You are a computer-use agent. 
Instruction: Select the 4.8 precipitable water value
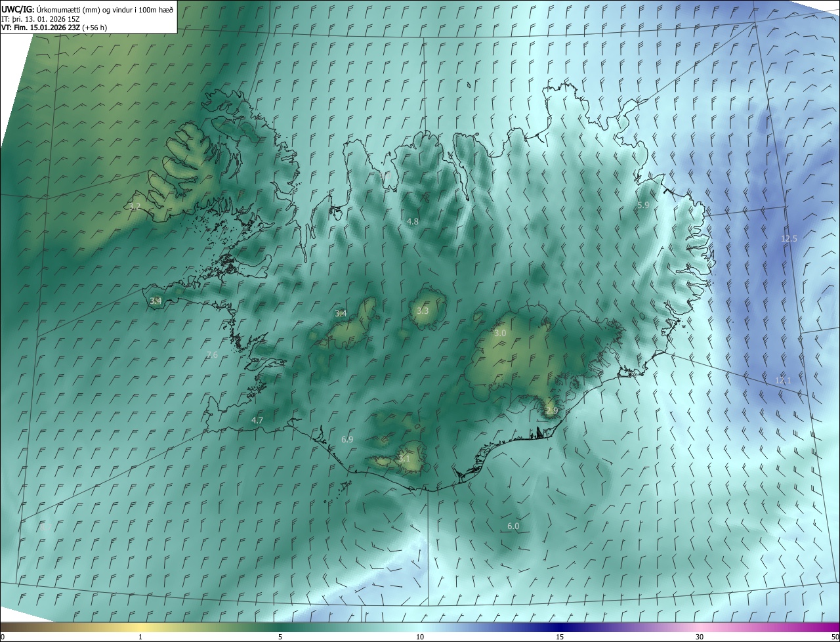[413, 222]
